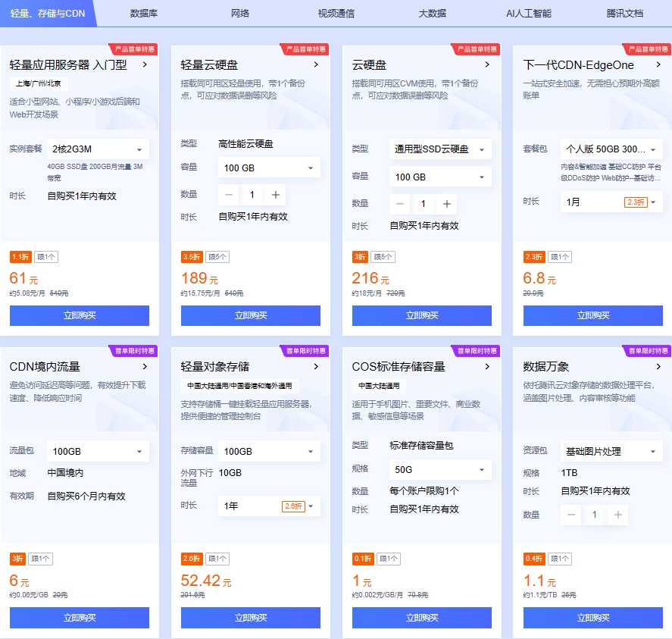Open the 规格 50G dropdown
This screenshot has width=672, height=639.
[440, 469]
